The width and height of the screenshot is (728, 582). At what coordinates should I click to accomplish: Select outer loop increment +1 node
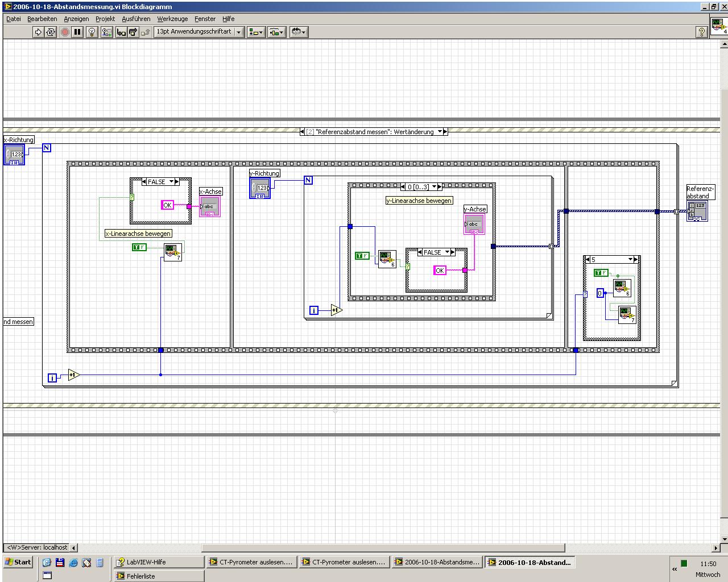(74, 375)
